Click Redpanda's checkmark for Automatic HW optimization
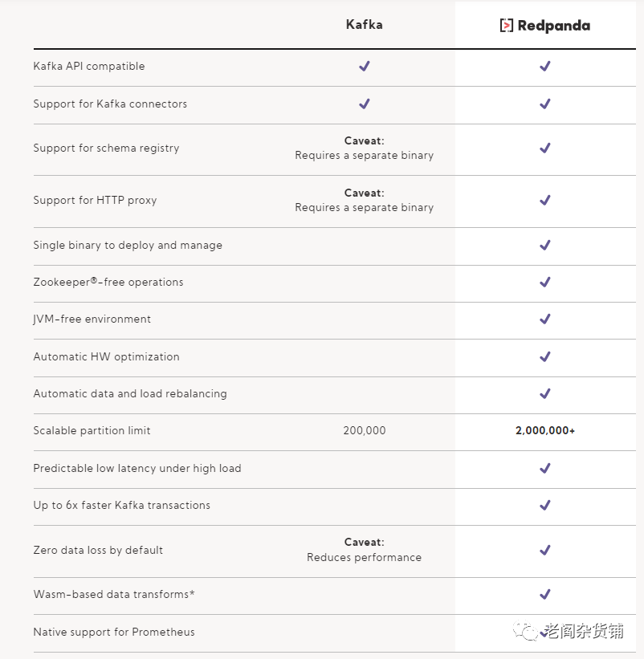The height and width of the screenshot is (659, 644). click(x=545, y=356)
